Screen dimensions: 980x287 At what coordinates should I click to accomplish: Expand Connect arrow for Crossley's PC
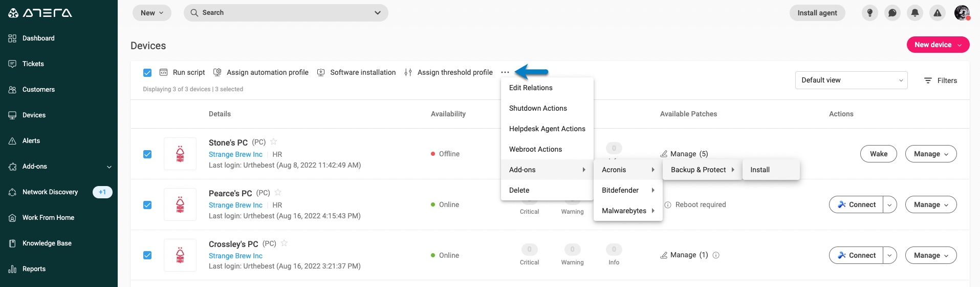[890, 255]
